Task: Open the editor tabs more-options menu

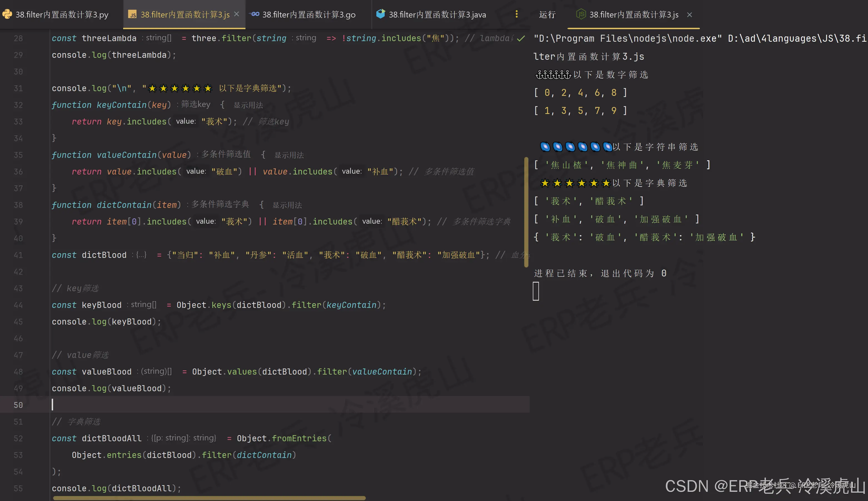Action: tap(516, 14)
